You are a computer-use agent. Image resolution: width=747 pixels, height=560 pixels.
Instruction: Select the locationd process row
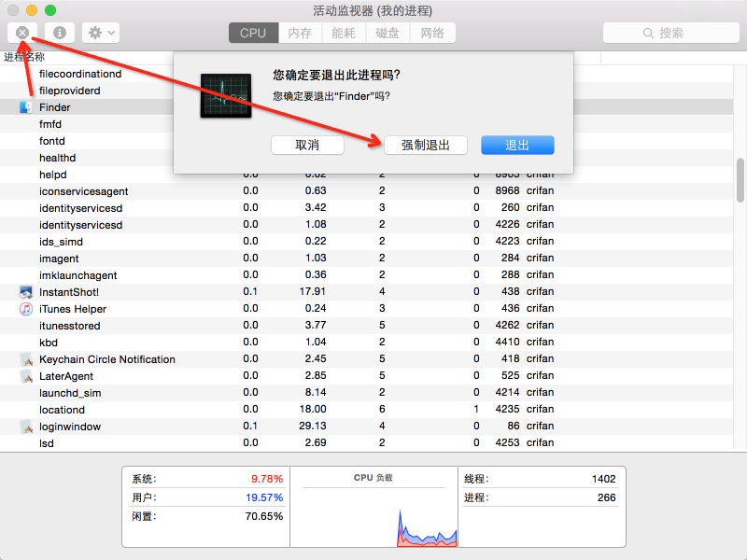point(367,410)
